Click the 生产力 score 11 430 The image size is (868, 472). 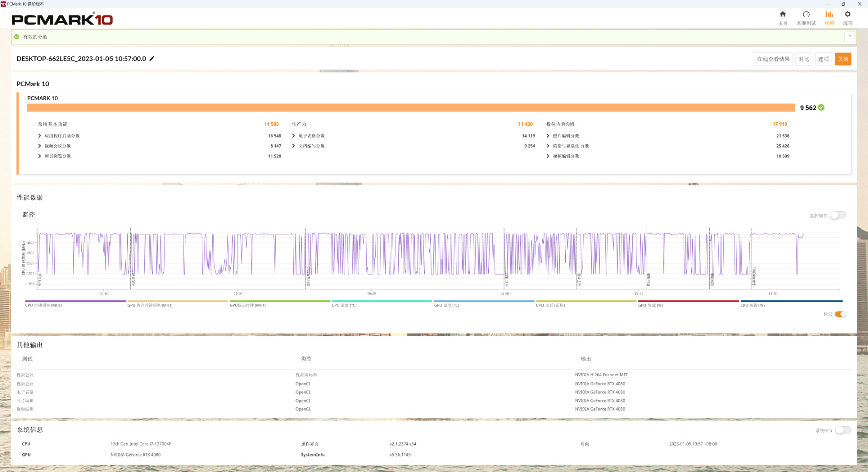coord(525,124)
